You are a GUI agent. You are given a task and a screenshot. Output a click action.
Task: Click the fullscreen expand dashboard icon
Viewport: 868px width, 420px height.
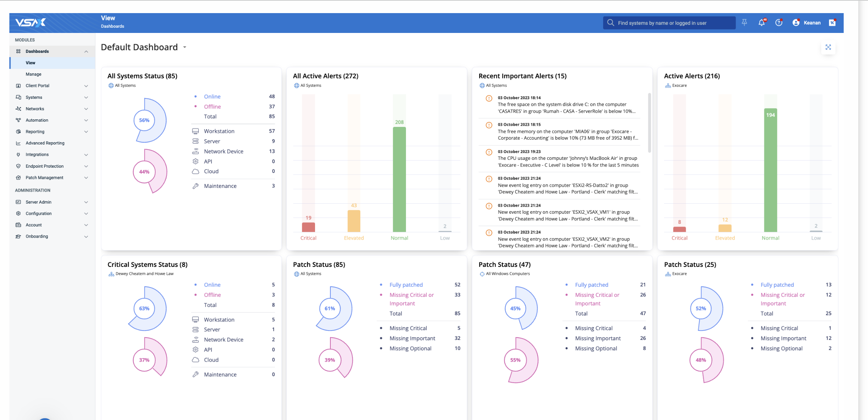click(828, 47)
